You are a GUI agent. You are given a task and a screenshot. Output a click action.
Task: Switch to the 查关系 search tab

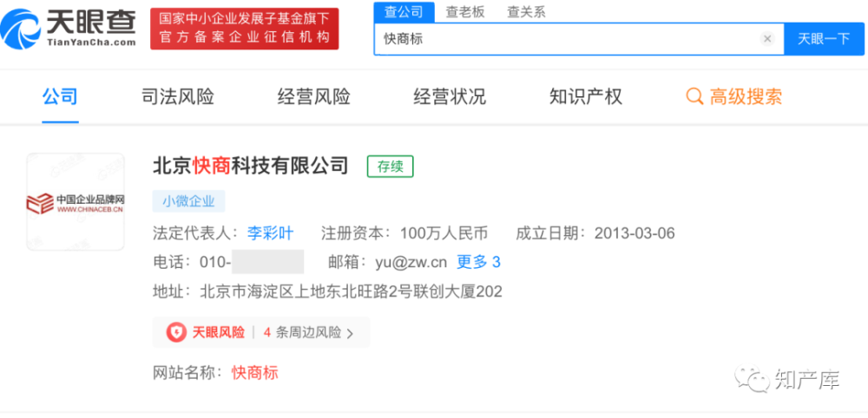527,12
